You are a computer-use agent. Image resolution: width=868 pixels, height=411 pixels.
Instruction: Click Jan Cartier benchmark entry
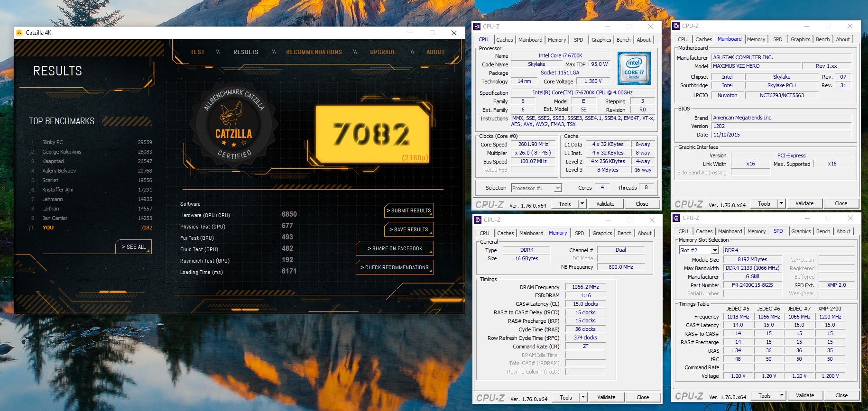tap(91, 218)
